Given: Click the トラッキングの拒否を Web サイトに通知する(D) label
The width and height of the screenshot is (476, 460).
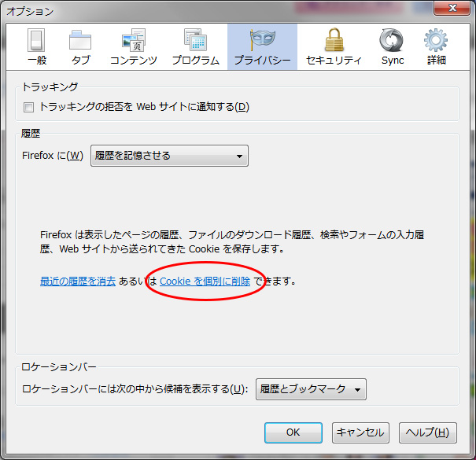Looking at the screenshot, I should pyautogui.click(x=145, y=107).
